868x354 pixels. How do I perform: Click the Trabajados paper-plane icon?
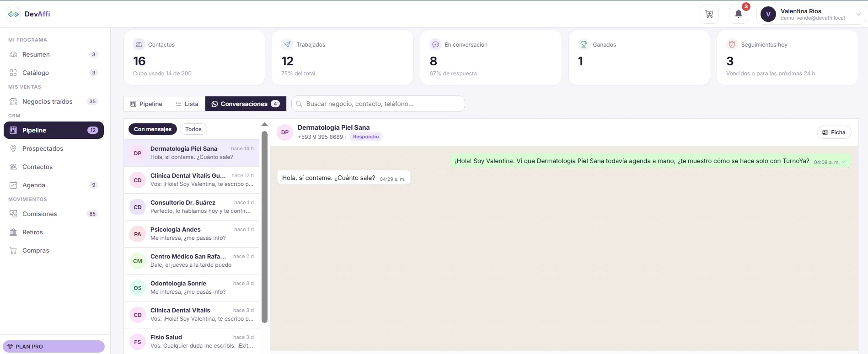pyautogui.click(x=287, y=44)
